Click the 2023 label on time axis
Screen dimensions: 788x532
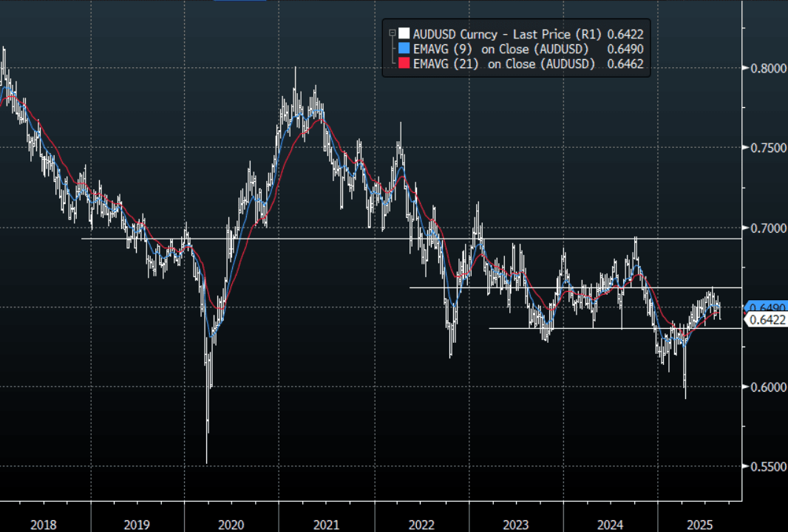coord(516,525)
